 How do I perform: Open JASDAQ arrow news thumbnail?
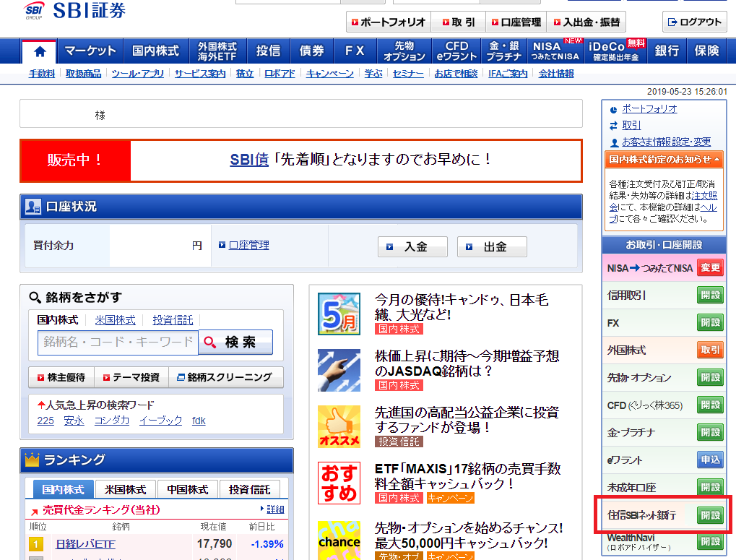pos(339,370)
